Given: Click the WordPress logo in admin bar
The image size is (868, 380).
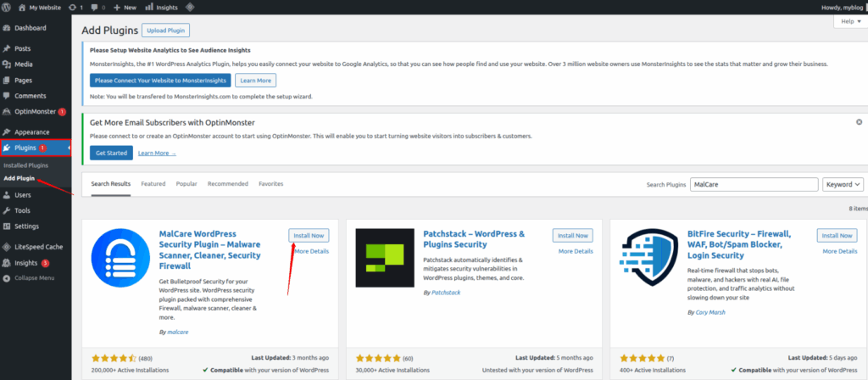Looking at the screenshot, I should [x=7, y=8].
